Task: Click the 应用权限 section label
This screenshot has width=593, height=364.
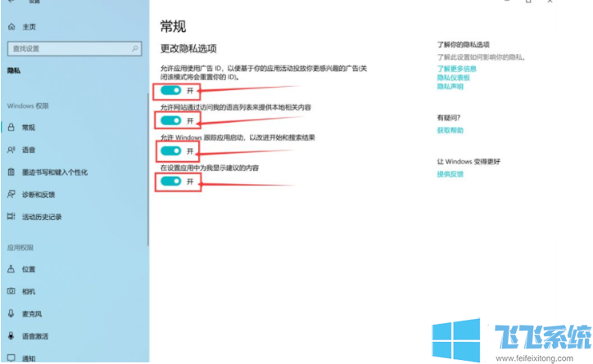Action: [20, 248]
